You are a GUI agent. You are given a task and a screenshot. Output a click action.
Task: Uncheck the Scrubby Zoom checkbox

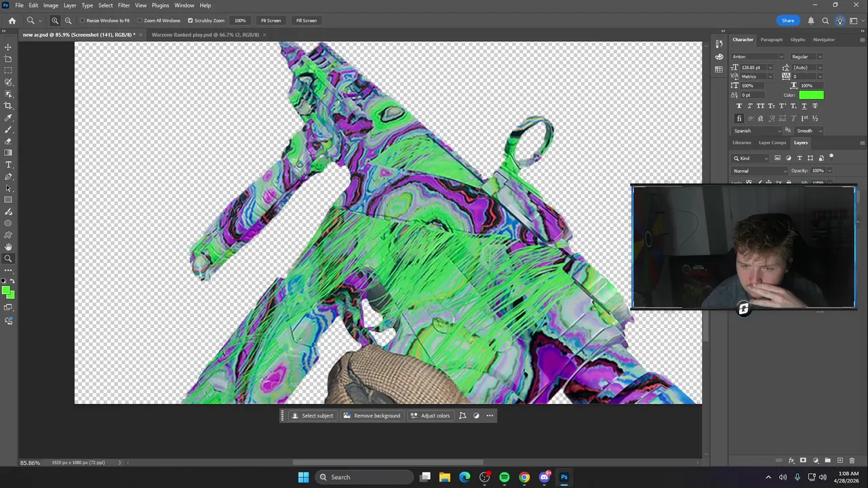tap(191, 20)
